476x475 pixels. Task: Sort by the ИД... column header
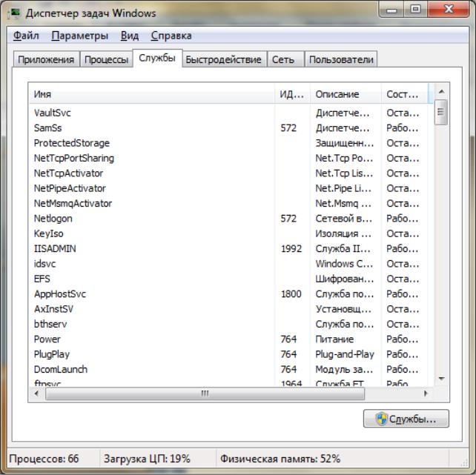click(x=292, y=94)
